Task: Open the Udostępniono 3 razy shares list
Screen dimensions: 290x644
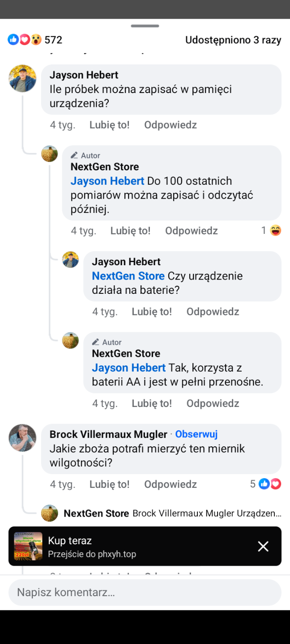Action: click(233, 40)
